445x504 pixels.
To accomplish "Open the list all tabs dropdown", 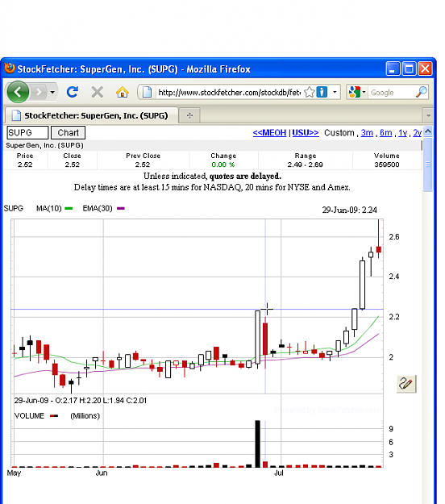I will tap(428, 115).
